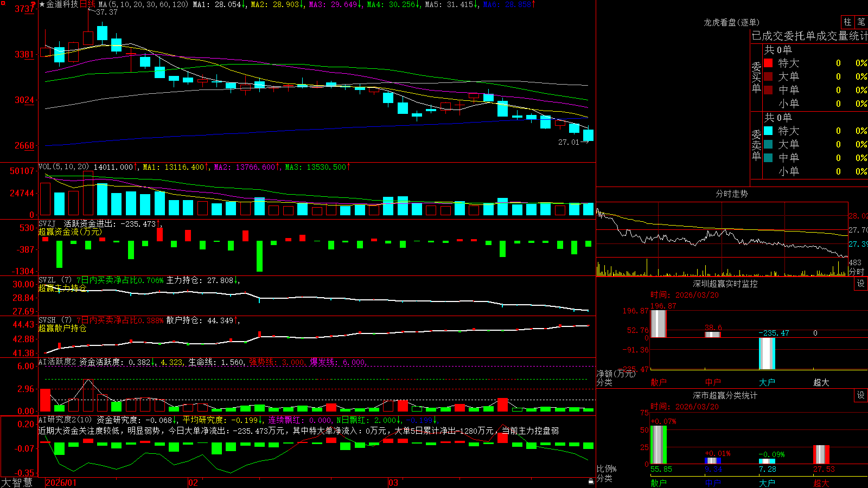This screenshot has width=868, height=488.
Task: Click the 委卖单 section label
Action: (x=756, y=145)
